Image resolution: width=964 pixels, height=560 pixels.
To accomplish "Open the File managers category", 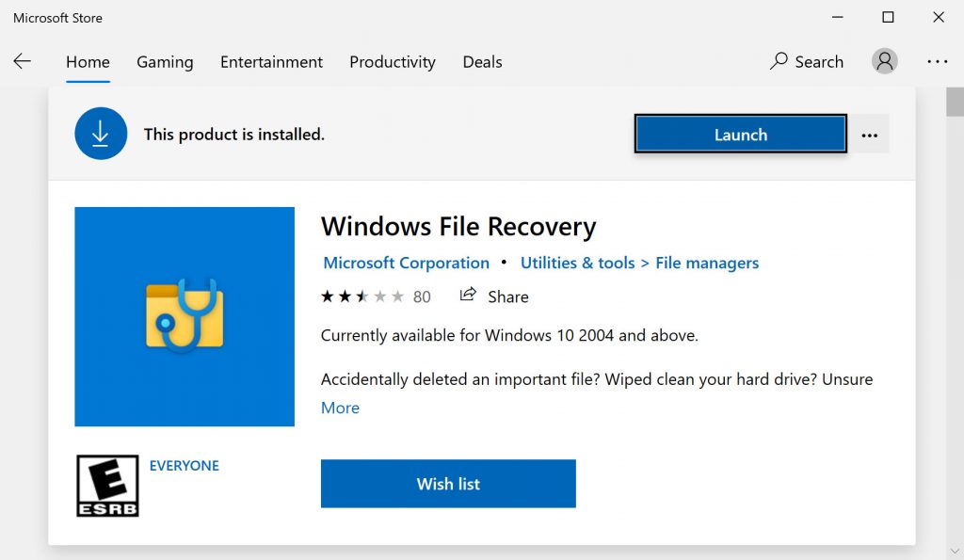I will click(706, 263).
